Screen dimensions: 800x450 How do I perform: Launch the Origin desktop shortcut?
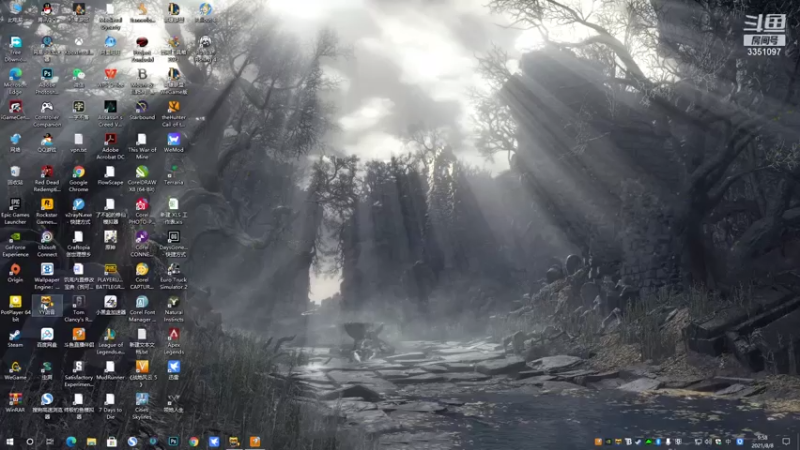point(15,273)
